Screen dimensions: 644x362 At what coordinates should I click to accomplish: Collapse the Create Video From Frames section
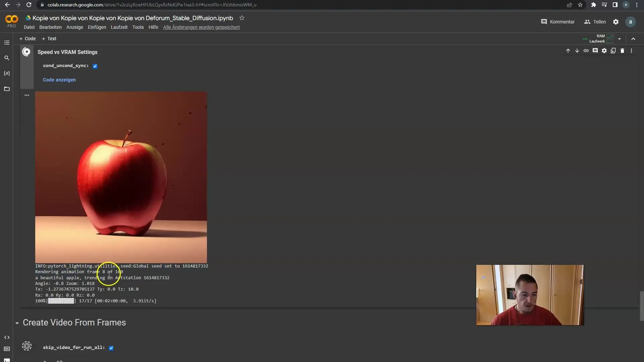point(17,323)
